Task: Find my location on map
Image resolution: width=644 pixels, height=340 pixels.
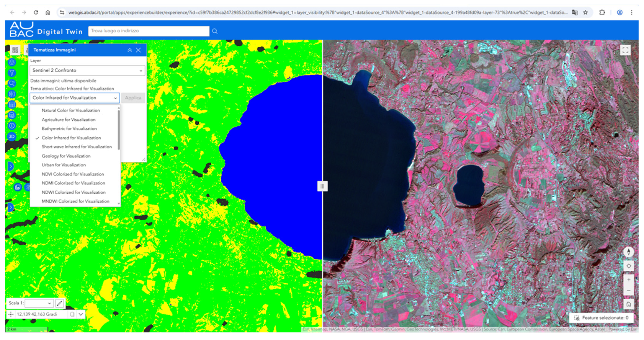Action: 628,266
